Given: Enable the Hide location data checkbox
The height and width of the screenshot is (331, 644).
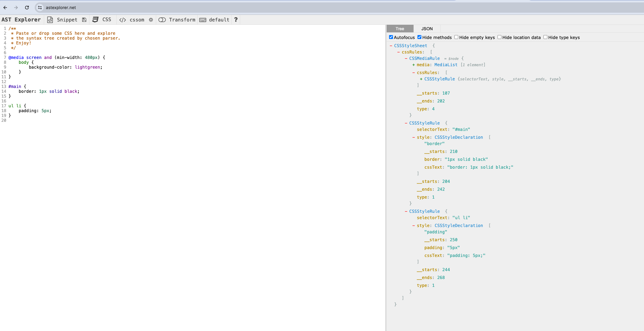Looking at the screenshot, I should pos(499,37).
